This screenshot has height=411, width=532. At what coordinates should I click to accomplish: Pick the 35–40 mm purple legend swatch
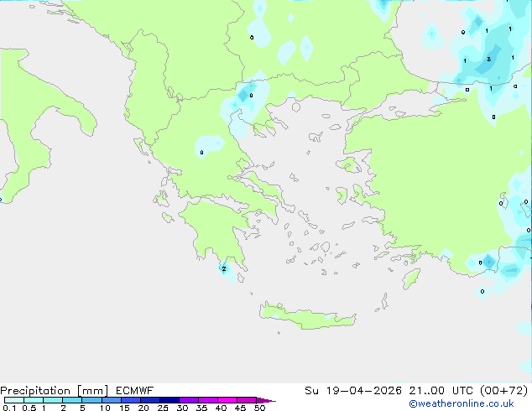point(208,400)
